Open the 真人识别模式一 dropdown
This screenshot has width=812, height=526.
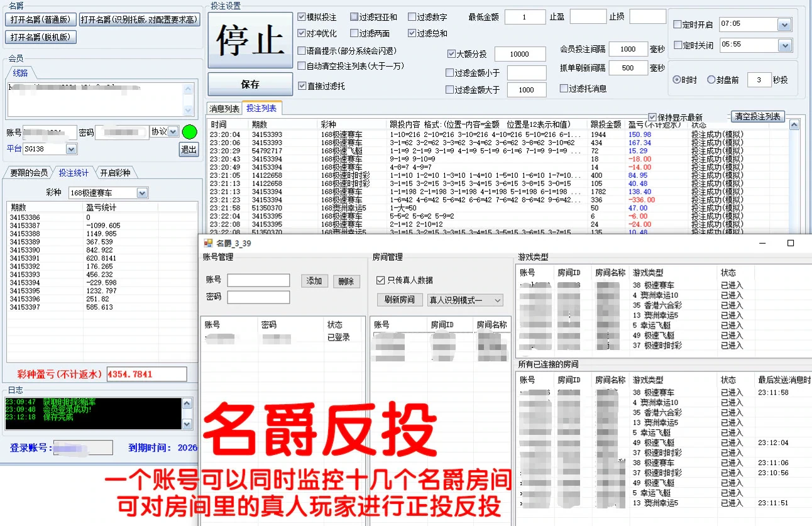(497, 300)
